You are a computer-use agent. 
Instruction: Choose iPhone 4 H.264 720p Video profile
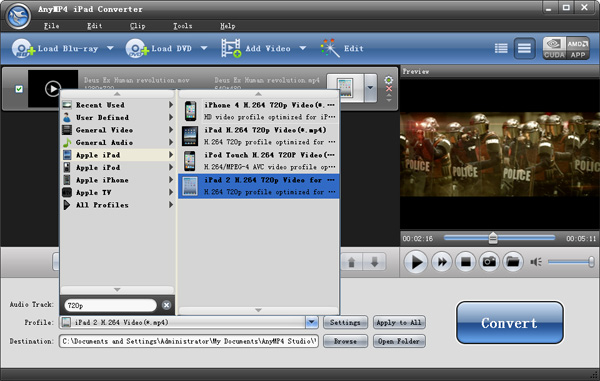[259, 111]
